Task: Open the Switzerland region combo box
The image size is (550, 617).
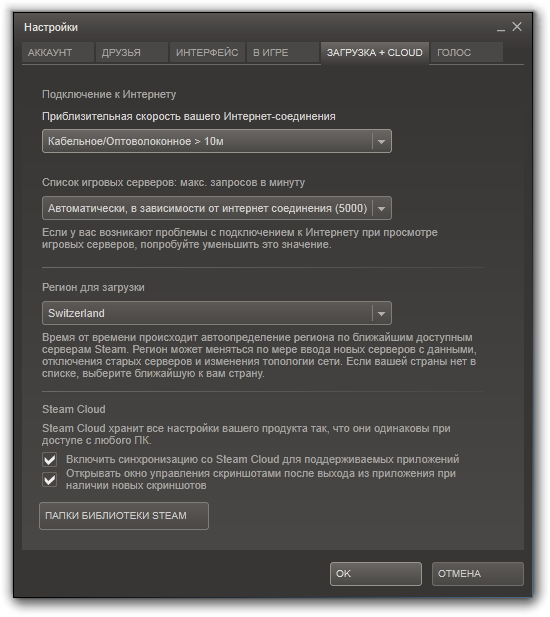Action: click(x=217, y=313)
